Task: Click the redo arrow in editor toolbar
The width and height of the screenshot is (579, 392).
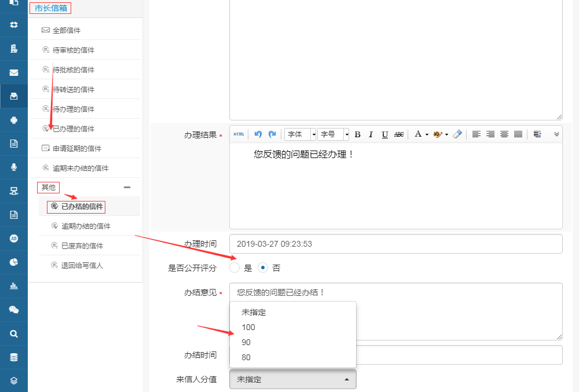Action: [x=272, y=134]
